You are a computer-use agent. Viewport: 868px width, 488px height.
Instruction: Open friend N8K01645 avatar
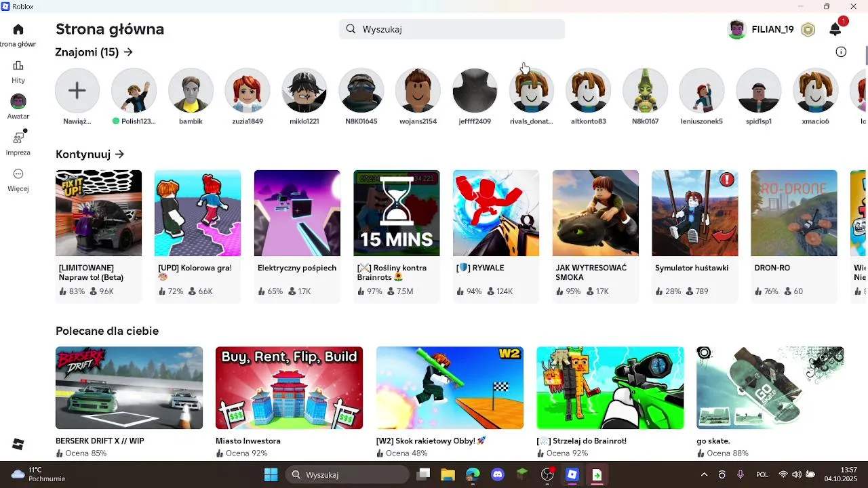(361, 90)
